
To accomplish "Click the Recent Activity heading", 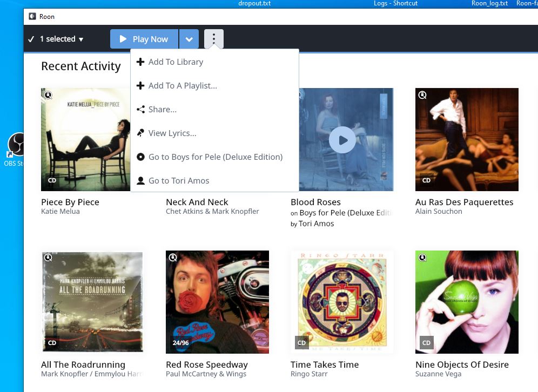I will coord(81,66).
